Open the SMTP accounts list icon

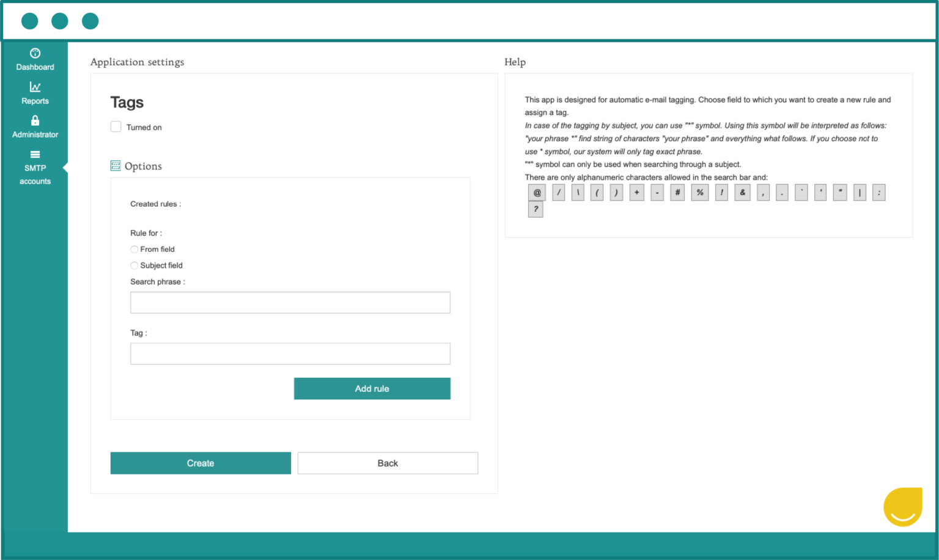click(35, 155)
